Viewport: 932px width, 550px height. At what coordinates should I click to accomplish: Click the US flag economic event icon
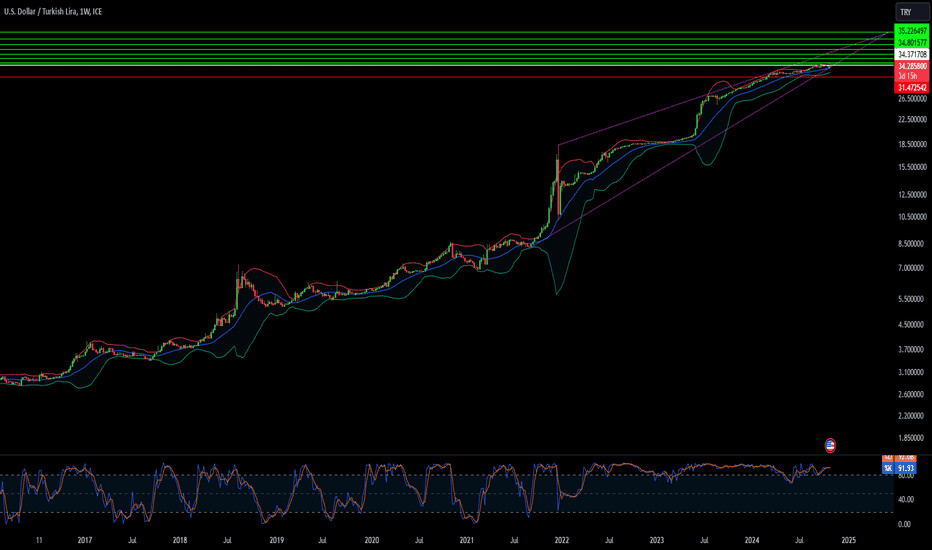click(x=829, y=444)
